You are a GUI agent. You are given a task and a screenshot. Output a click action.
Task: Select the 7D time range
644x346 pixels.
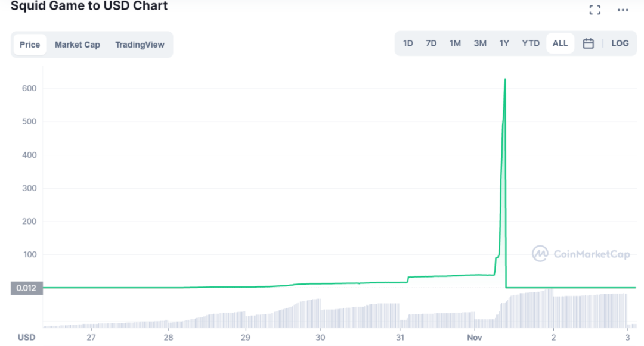tap(431, 43)
